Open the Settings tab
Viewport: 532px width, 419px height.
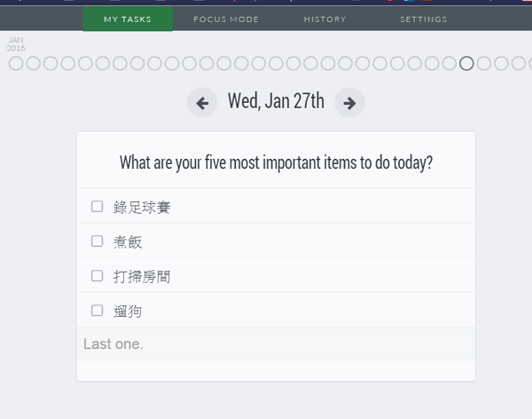pos(423,20)
